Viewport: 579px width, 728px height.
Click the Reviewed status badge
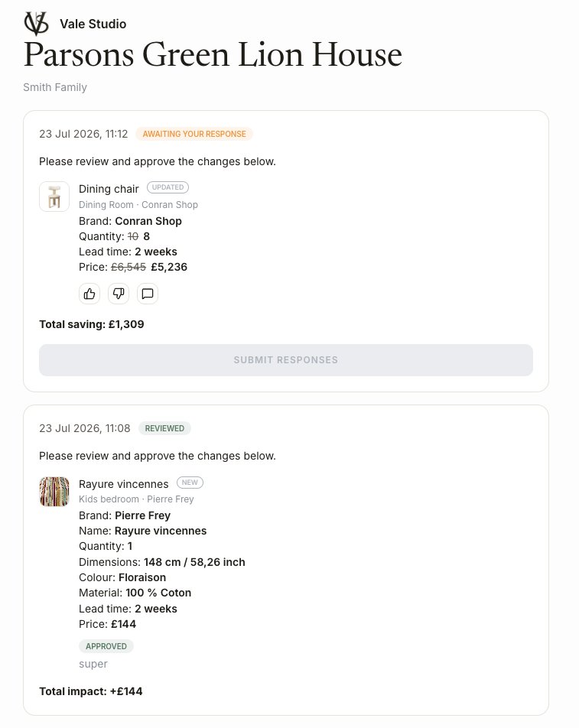[164, 428]
